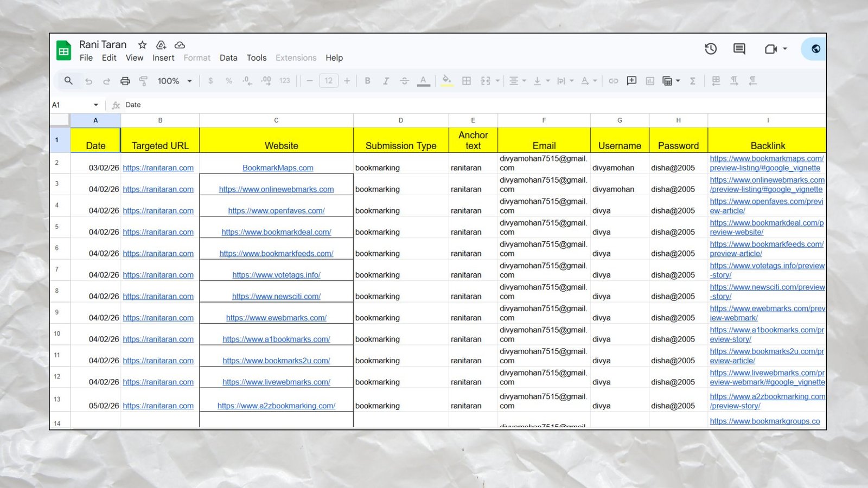Open the vertical align dropdown
Screen dimensions: 868x488
pos(541,81)
